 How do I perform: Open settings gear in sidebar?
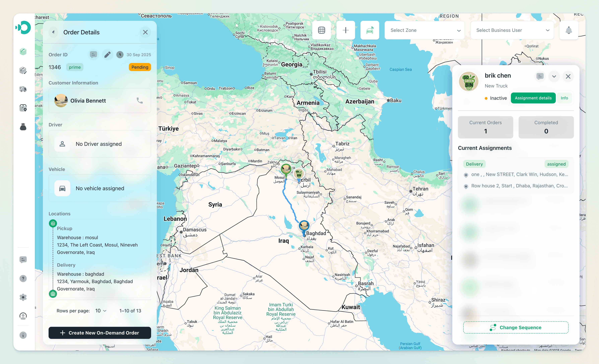coord(23,297)
